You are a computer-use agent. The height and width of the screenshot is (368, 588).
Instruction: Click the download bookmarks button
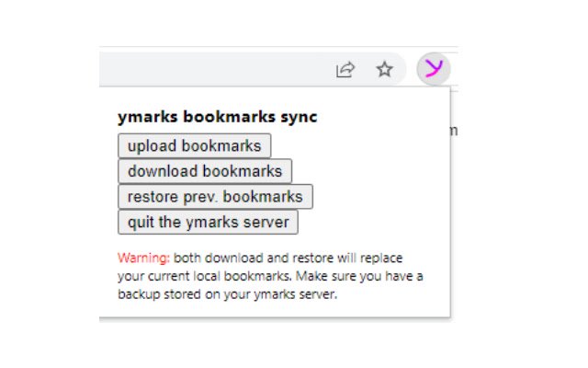pyautogui.click(x=205, y=171)
